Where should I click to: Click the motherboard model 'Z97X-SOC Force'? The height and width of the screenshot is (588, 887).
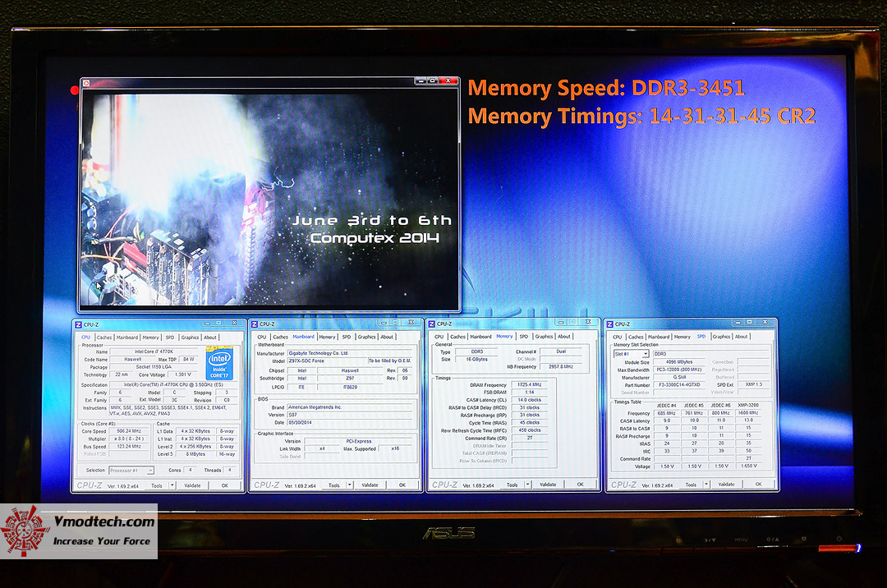(327, 361)
